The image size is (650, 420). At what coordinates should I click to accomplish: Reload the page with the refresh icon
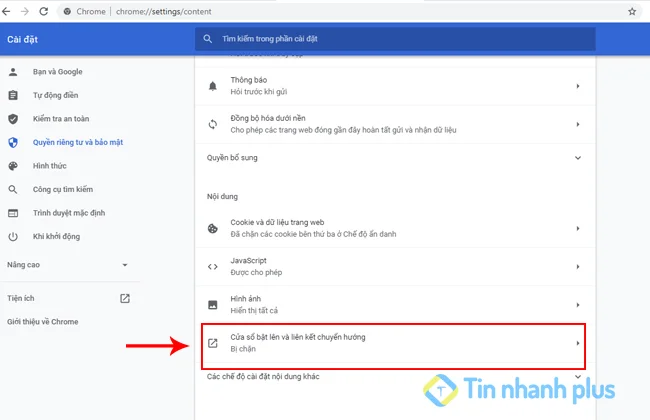pyautogui.click(x=44, y=12)
